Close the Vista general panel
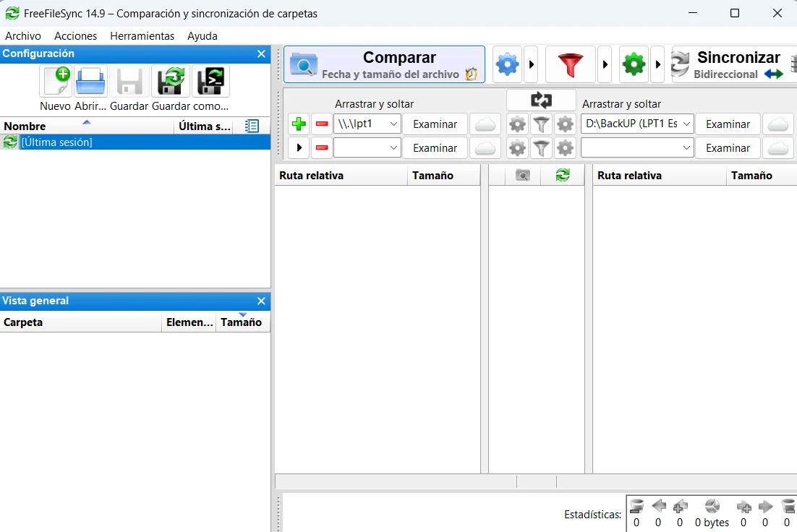The image size is (797, 532). pos(261,301)
